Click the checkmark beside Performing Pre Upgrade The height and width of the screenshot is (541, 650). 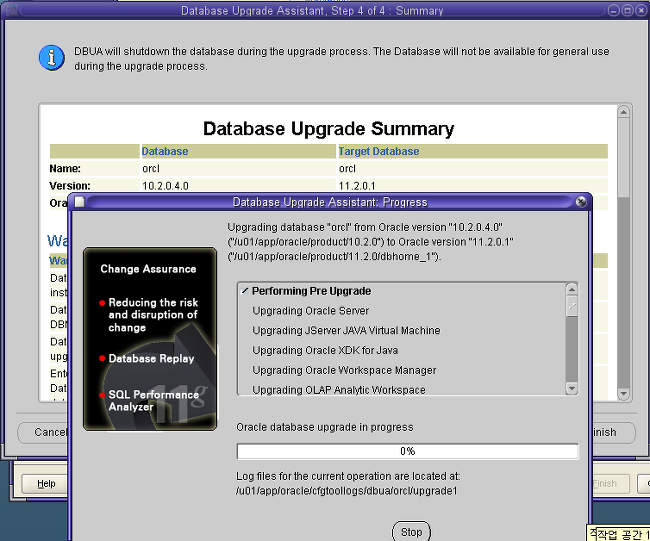pyautogui.click(x=245, y=291)
